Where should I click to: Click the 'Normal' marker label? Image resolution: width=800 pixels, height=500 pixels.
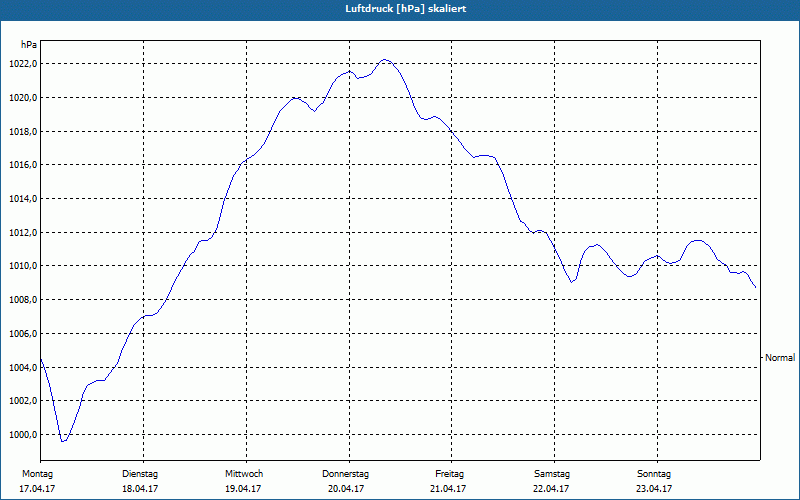coord(780,358)
